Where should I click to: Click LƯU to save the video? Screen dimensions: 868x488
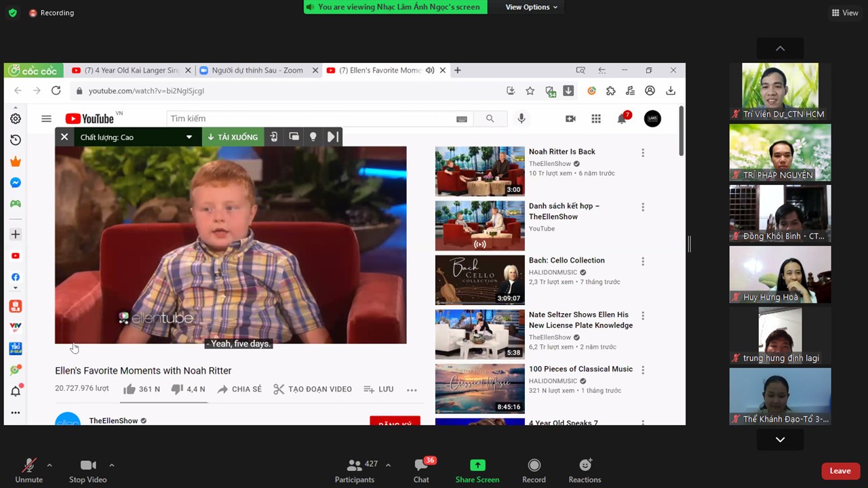point(378,389)
